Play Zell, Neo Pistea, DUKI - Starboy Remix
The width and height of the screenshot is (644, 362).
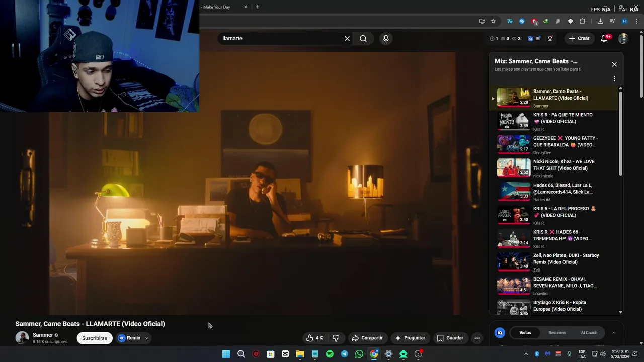coord(553,262)
